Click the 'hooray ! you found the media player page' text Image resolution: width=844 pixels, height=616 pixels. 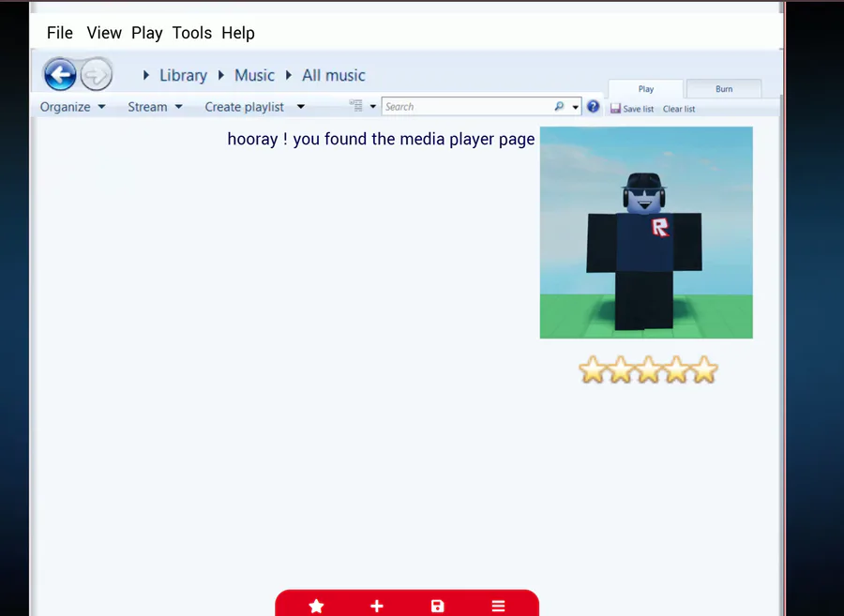[381, 139]
